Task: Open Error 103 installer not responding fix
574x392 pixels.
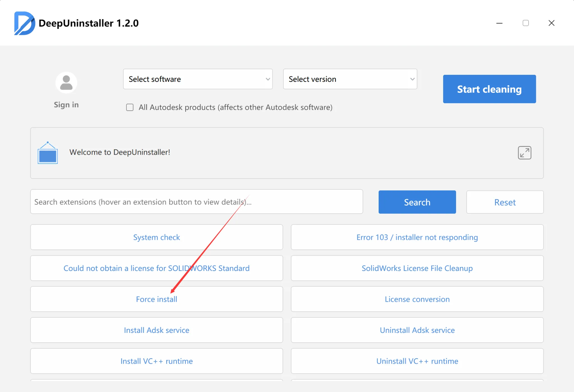Action: coord(417,237)
